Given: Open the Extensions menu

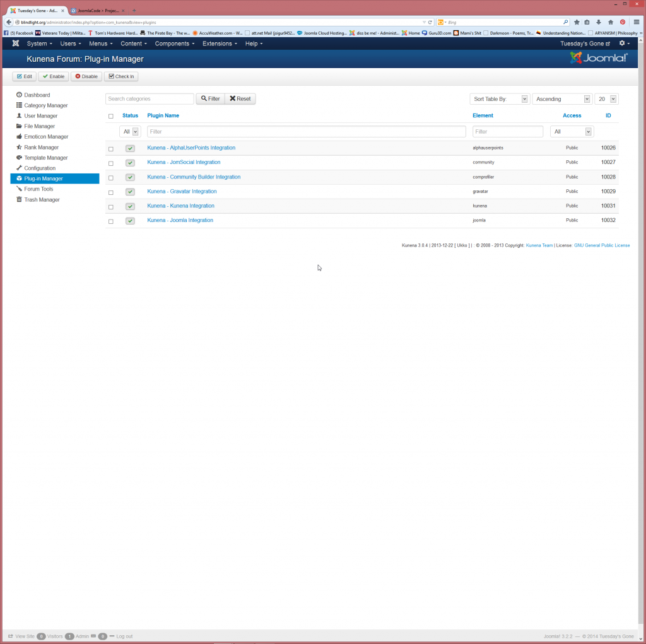Looking at the screenshot, I should (x=220, y=44).
